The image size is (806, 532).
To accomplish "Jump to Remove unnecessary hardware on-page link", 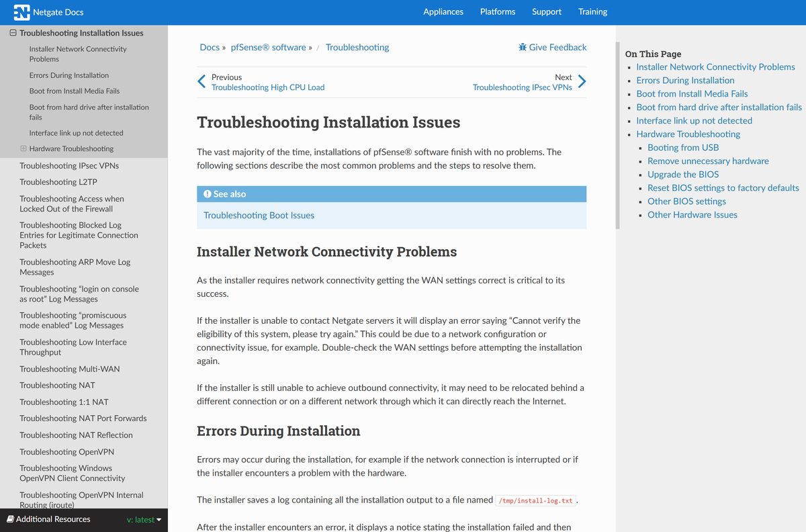I will [708, 161].
